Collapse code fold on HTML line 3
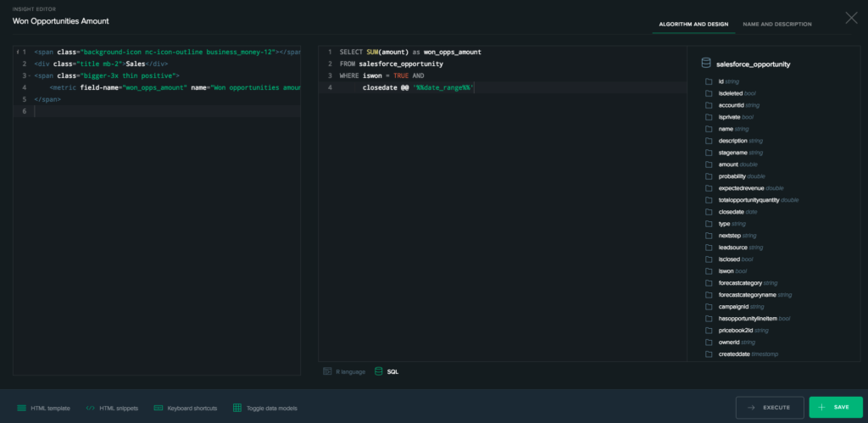The image size is (868, 423). (x=30, y=75)
